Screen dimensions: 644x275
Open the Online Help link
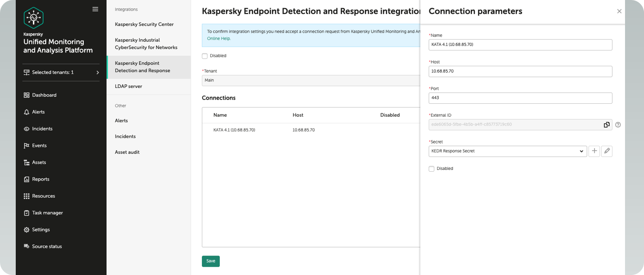coord(219,38)
